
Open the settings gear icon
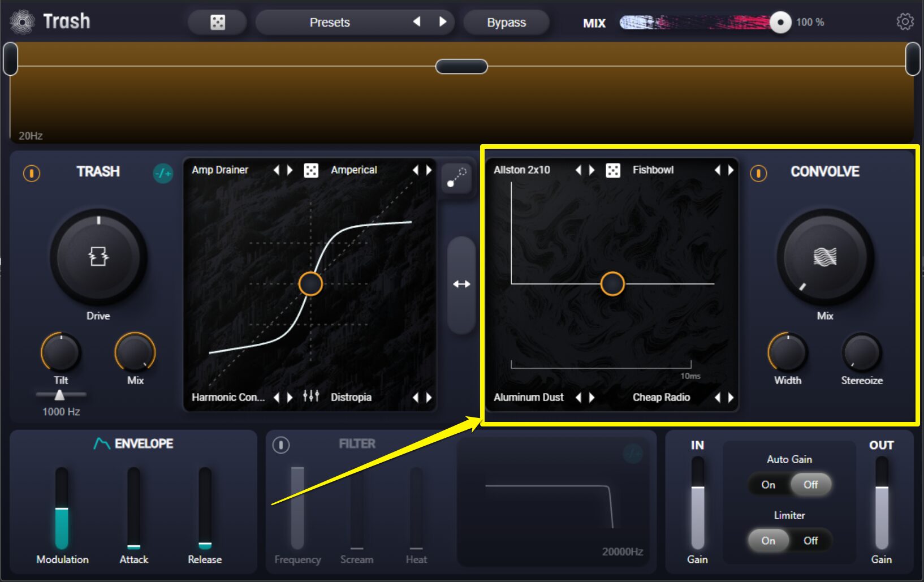coord(905,21)
